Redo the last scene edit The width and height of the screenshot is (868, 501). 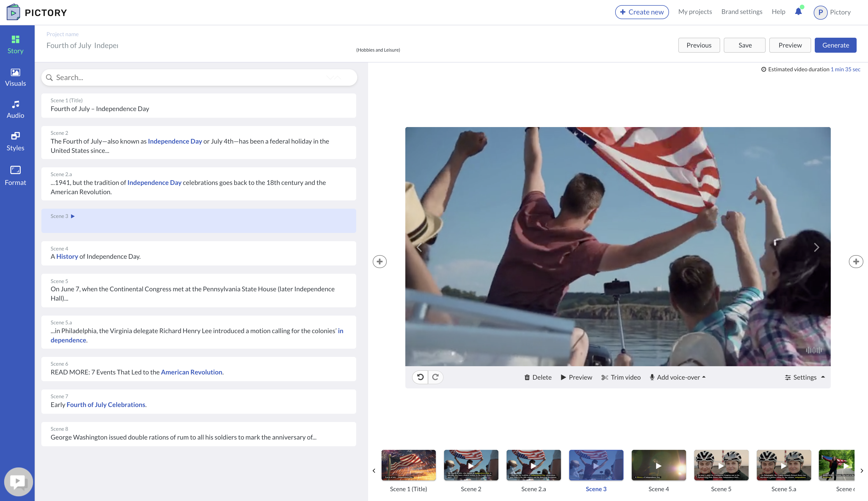point(435,377)
